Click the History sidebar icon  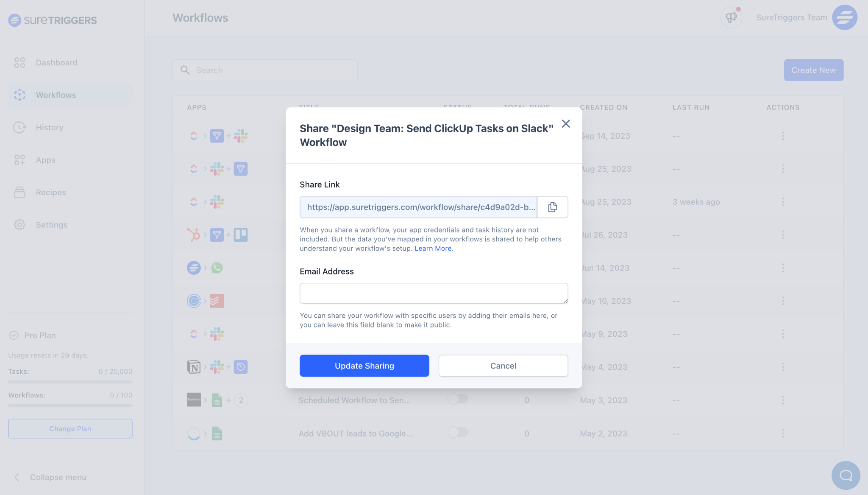pos(21,127)
